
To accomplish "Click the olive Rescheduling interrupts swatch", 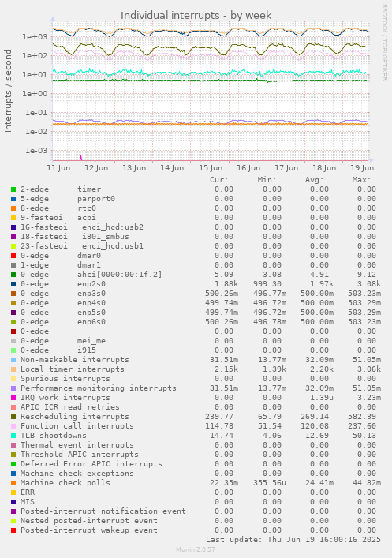I will (13, 417).
